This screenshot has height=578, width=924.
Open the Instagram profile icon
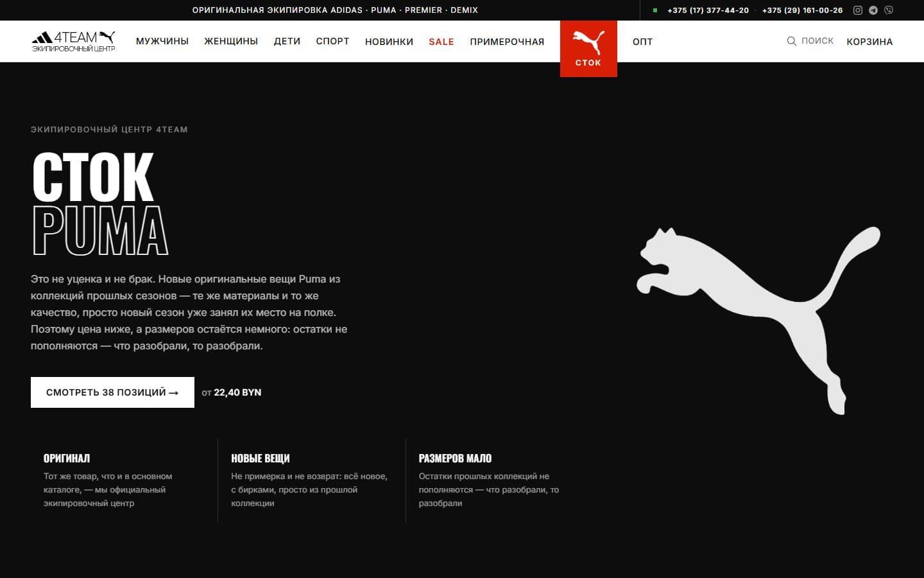click(857, 10)
